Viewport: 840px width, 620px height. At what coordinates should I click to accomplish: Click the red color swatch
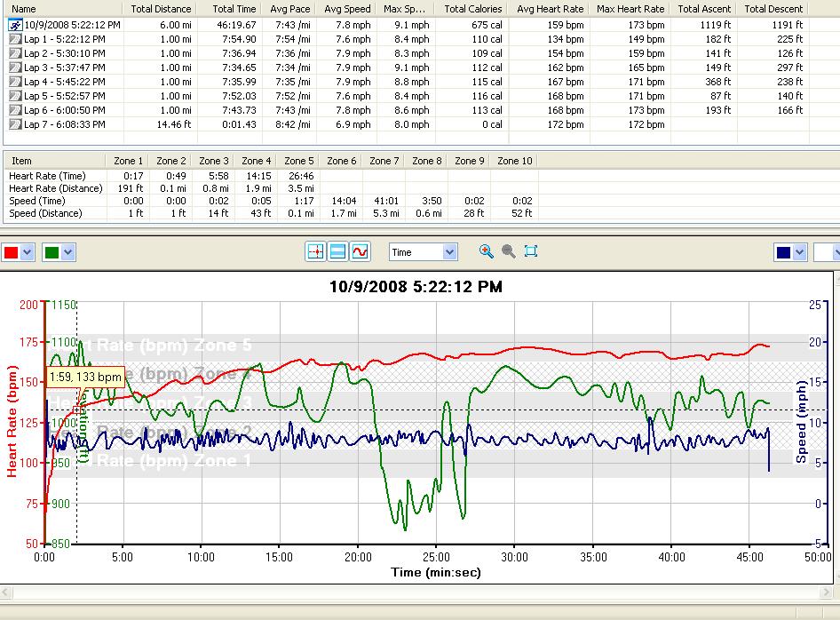[x=11, y=252]
